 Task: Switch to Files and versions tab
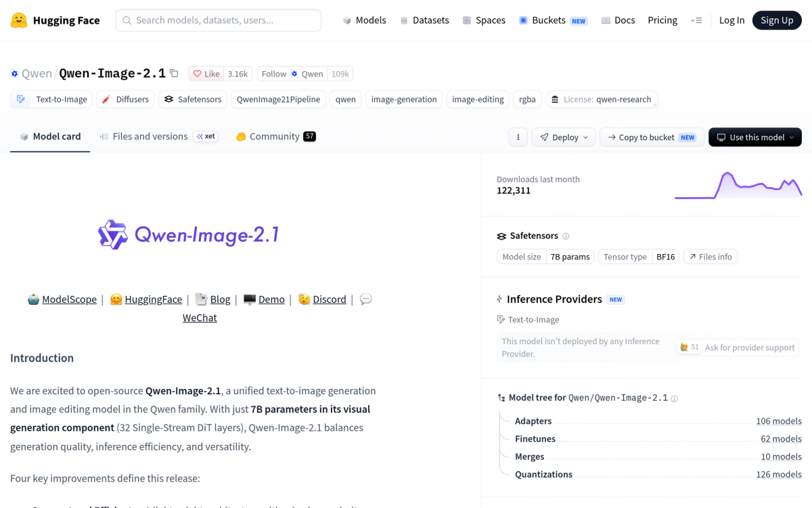click(x=158, y=136)
